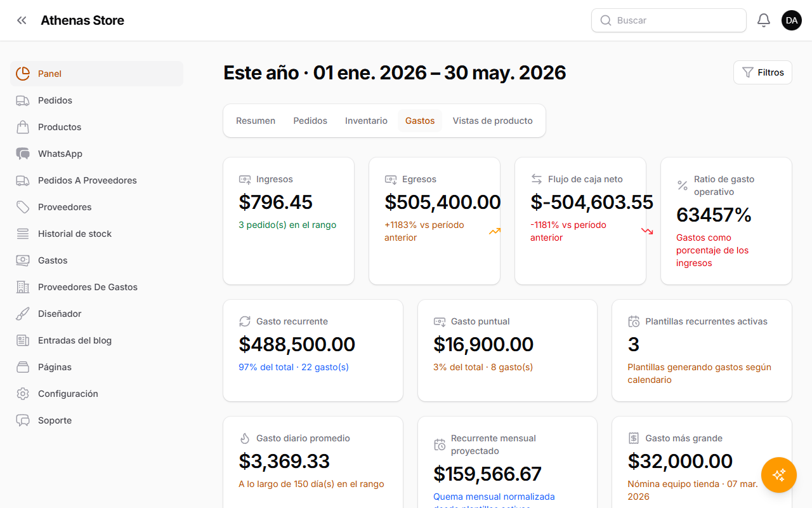812x508 pixels.
Task: Open Páginas in the sidebar
Action: pyautogui.click(x=97, y=367)
